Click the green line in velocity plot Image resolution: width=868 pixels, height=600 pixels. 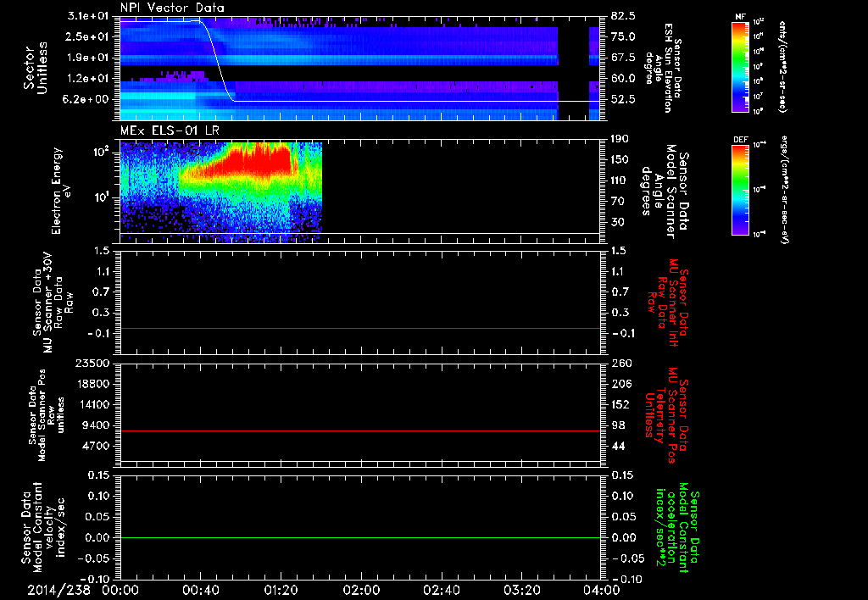tap(360, 537)
